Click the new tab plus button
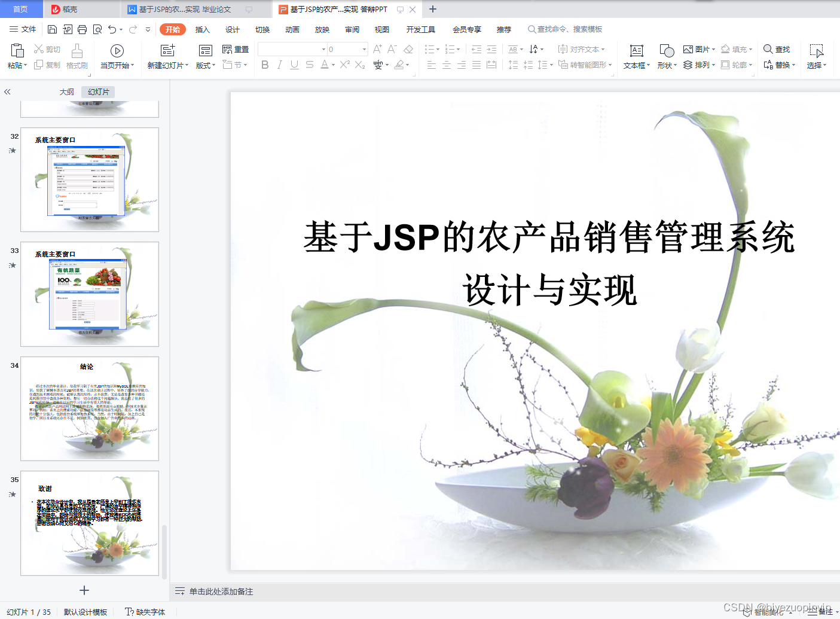Viewport: 840px width, 619px height. coord(433,9)
